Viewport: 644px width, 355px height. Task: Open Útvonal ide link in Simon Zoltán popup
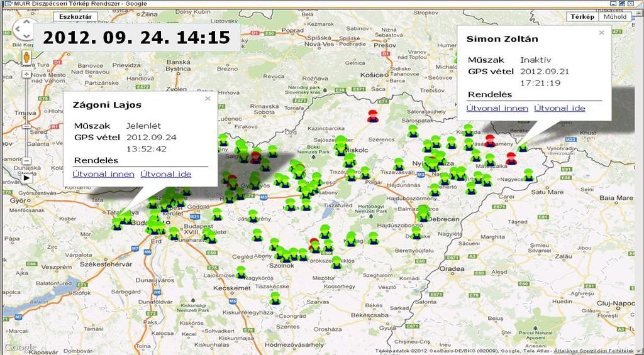pos(560,108)
